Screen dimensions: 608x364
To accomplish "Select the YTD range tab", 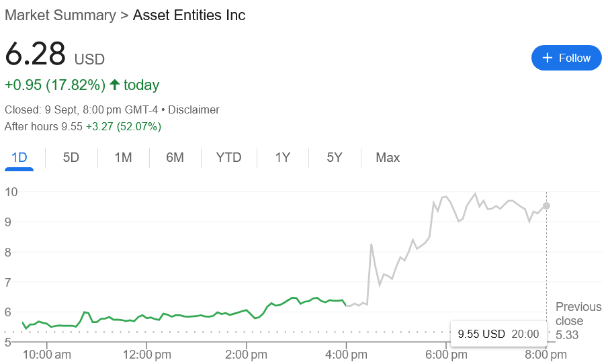I will 228,158.
